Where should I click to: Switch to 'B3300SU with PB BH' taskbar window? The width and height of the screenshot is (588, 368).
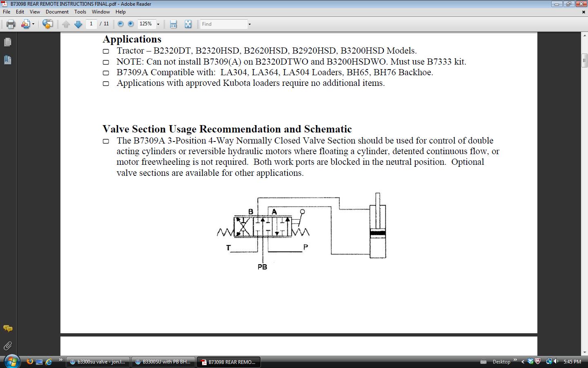[163, 362]
